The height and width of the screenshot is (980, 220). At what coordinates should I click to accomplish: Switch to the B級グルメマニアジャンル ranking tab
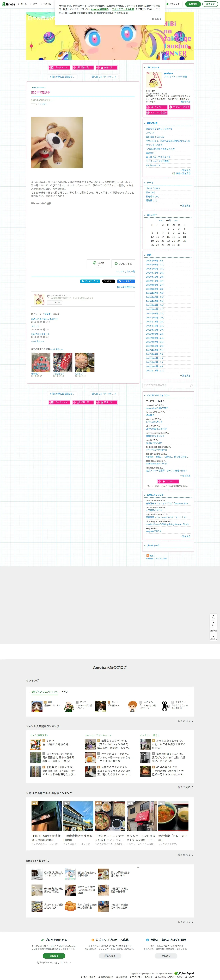[45, 692]
